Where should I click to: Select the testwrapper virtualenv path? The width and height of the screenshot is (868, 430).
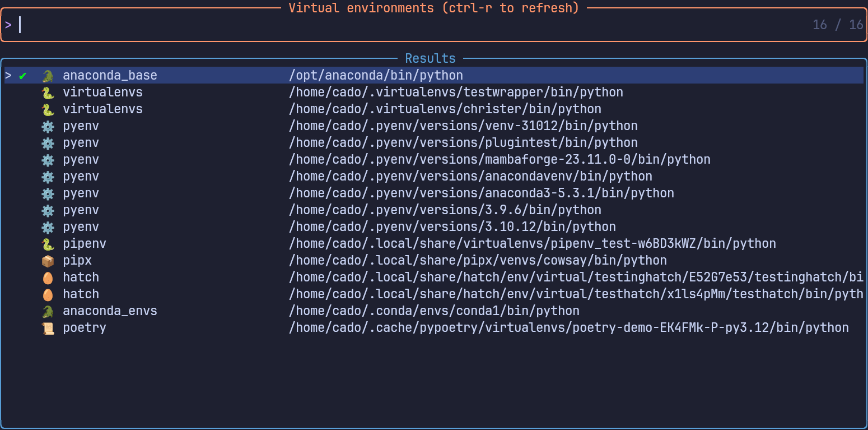click(x=456, y=93)
